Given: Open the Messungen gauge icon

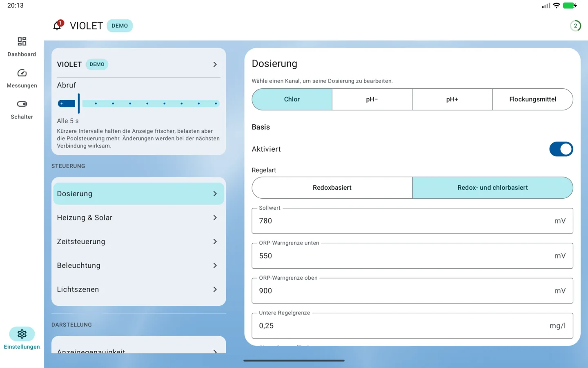Looking at the screenshot, I should [x=22, y=73].
